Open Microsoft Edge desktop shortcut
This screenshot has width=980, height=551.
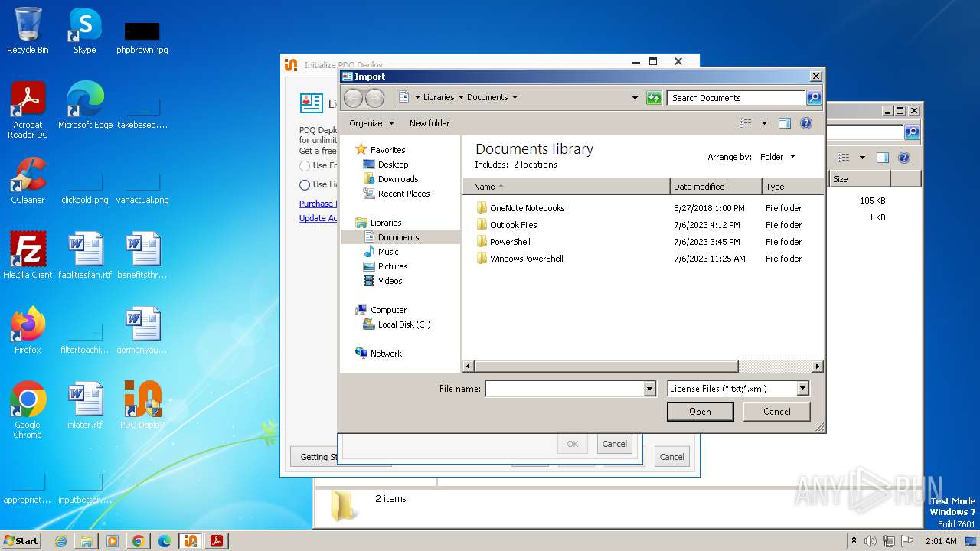click(x=85, y=106)
